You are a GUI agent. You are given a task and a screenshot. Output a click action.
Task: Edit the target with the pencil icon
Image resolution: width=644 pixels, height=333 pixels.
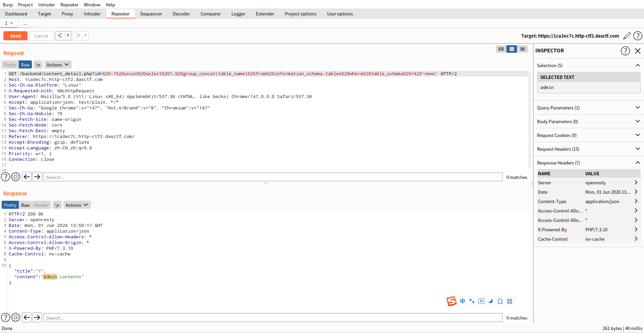(x=627, y=36)
